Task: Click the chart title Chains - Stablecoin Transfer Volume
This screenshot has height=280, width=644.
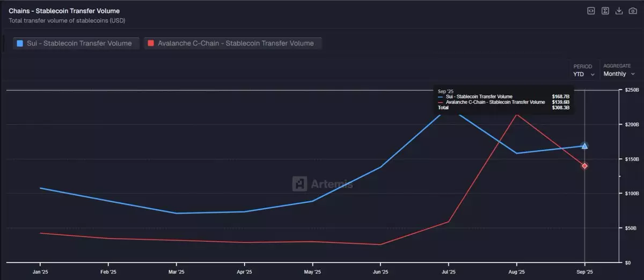Action: tap(64, 11)
